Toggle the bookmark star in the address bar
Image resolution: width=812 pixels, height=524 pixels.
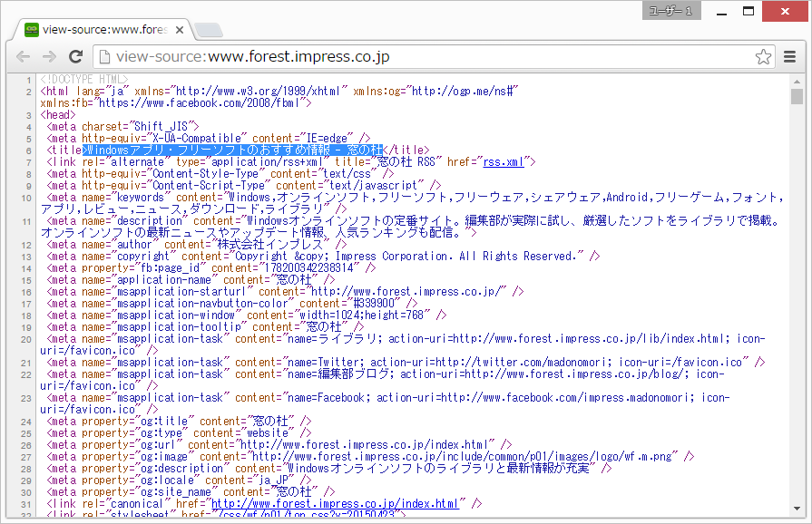(x=763, y=56)
